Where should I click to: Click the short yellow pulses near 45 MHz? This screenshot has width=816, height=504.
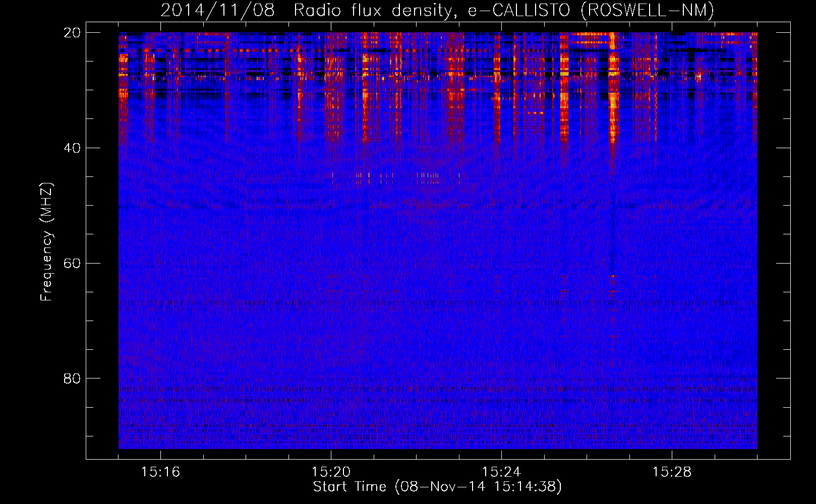coord(396,177)
